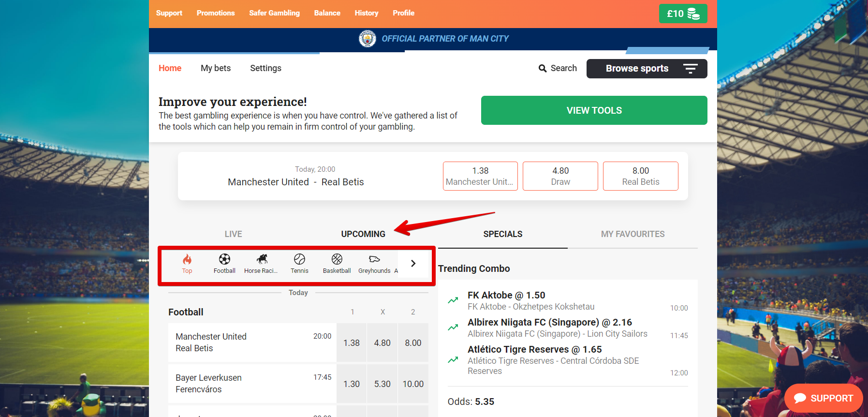Select 4.80 draw odds in Manchester United row
This screenshot has width=868, height=417.
pyautogui.click(x=382, y=343)
